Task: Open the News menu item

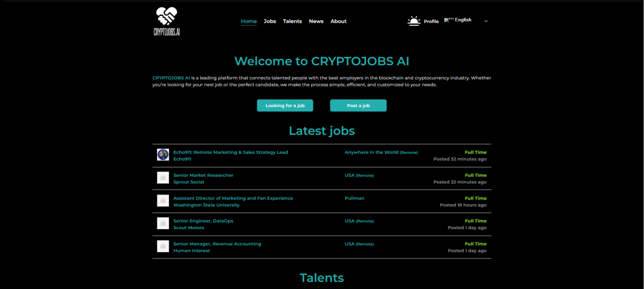Action: 316,21
